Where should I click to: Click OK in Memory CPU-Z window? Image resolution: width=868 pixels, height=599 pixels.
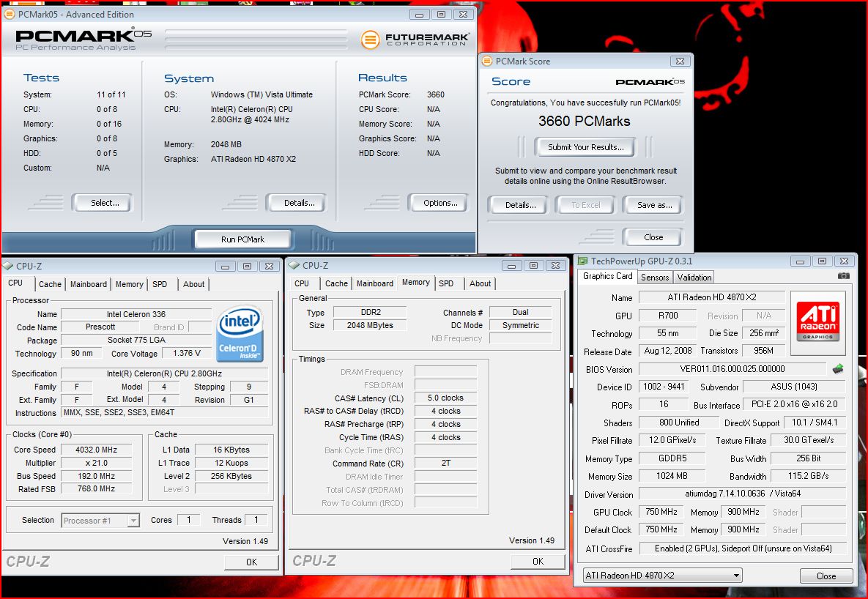538,562
